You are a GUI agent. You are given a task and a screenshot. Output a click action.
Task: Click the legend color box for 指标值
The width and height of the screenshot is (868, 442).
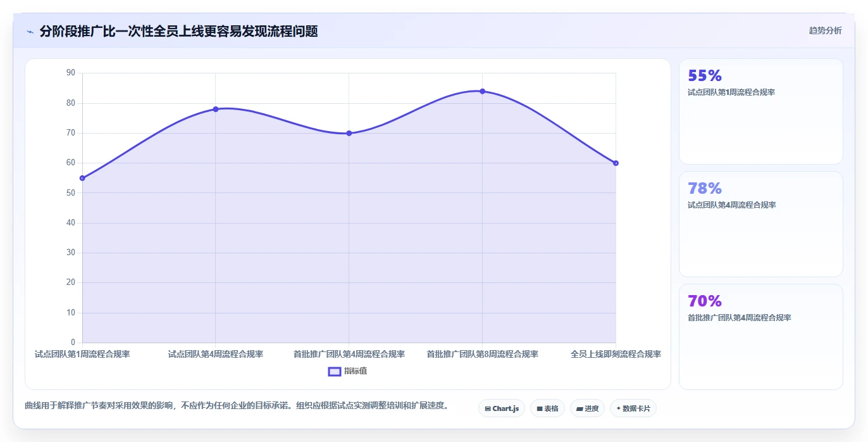click(335, 371)
